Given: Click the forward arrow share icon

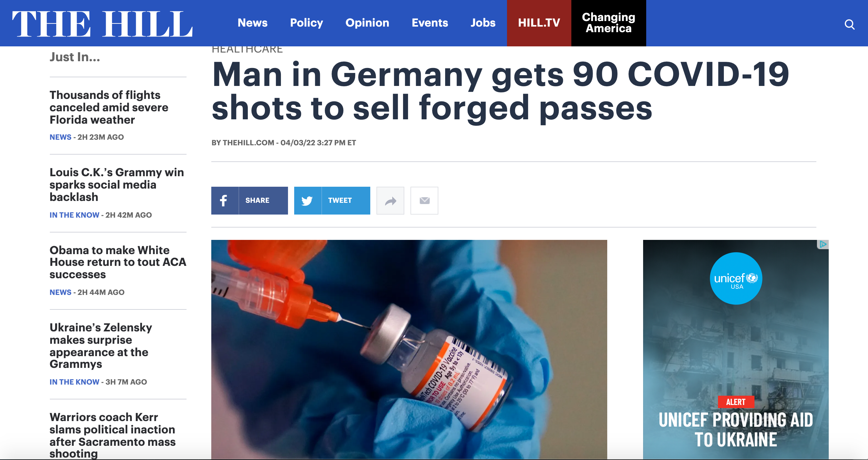Looking at the screenshot, I should click(x=390, y=201).
